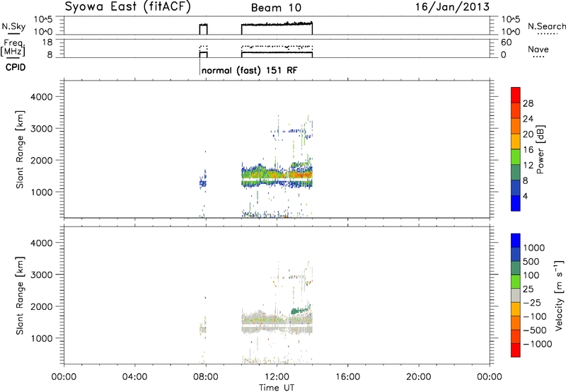Click the "Beam 10" heading

coord(276,8)
